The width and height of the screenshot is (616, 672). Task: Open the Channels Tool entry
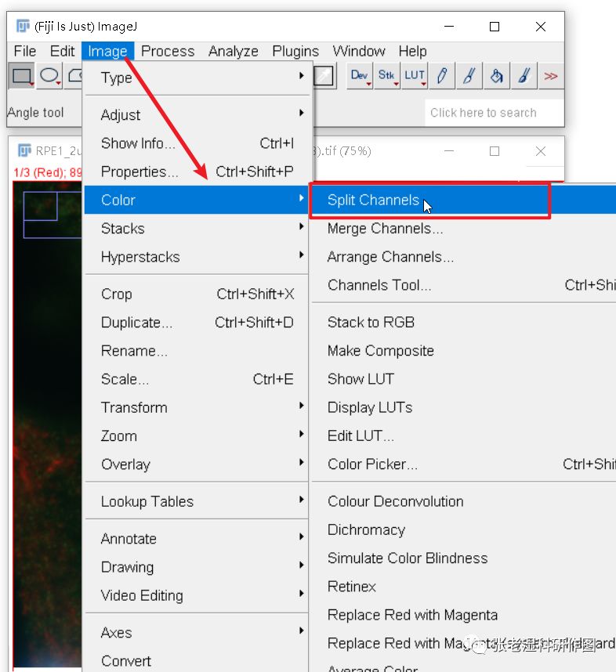[x=464, y=285]
